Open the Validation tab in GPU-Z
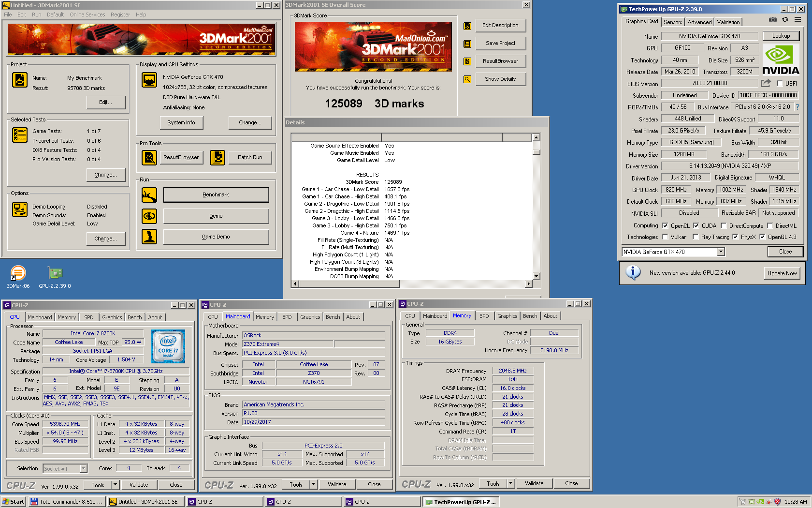812x508 pixels. [728, 22]
